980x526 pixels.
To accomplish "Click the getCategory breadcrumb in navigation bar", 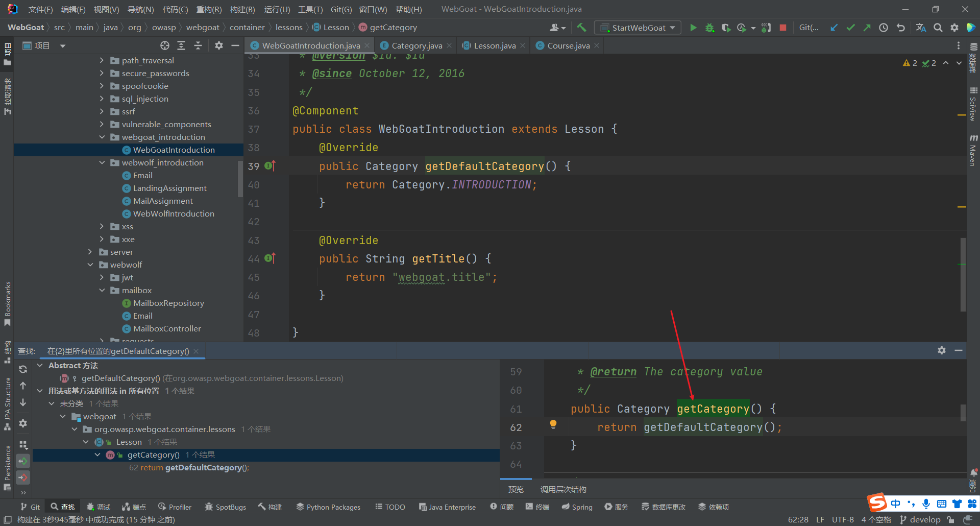I will pyautogui.click(x=393, y=28).
